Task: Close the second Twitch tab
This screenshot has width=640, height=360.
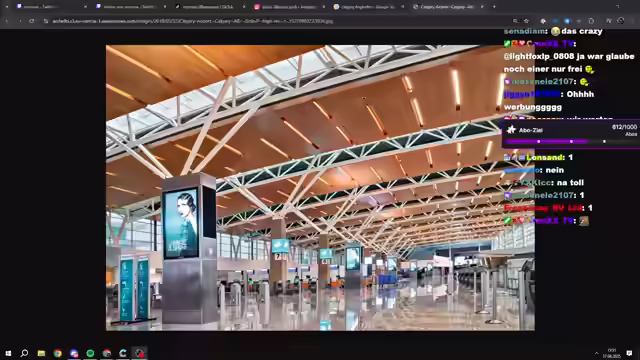Action: click(x=164, y=7)
